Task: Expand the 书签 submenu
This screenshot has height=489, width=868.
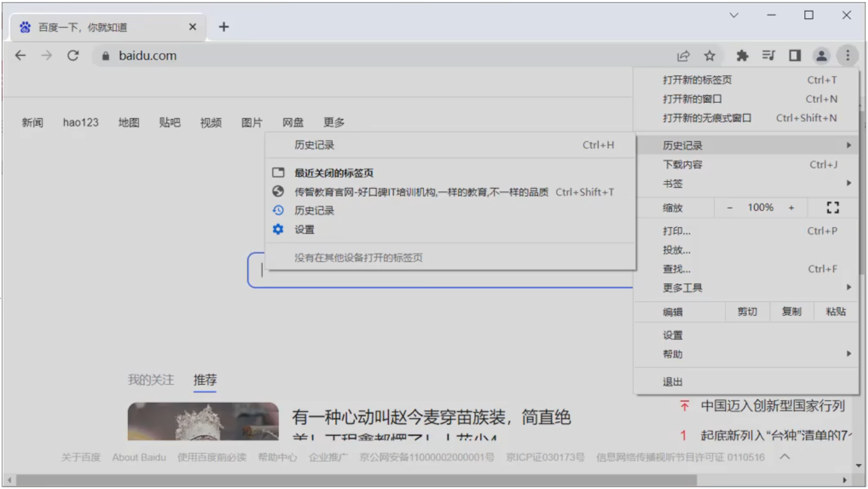Action: [x=746, y=184]
